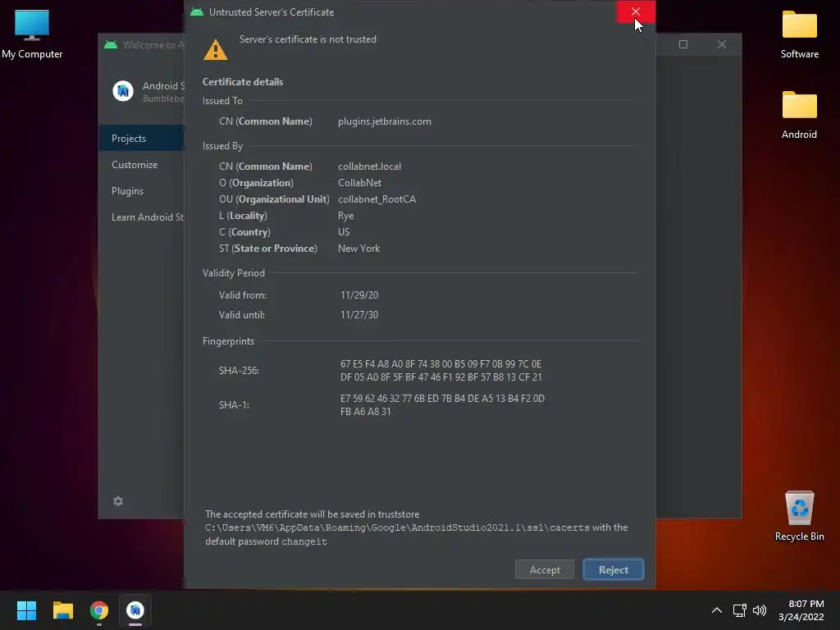Close the Untrusted Server's Certificate dialog
The image size is (840, 630).
point(636,11)
